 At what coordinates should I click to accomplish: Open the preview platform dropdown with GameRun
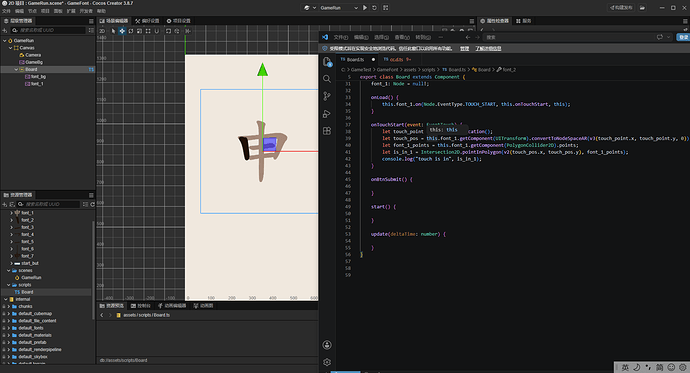tap(339, 7)
